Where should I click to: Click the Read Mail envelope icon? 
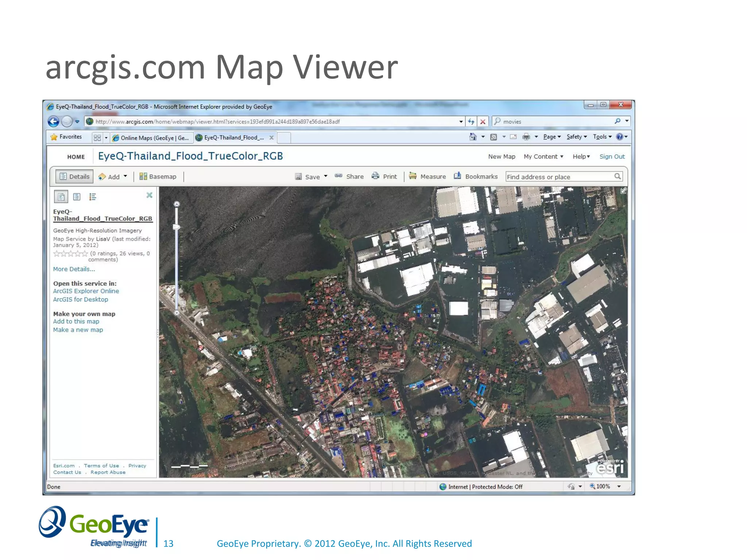[x=513, y=137]
